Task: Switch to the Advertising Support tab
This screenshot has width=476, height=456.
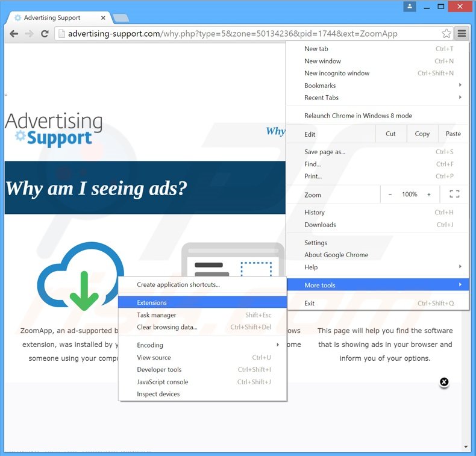Action: pos(59,18)
